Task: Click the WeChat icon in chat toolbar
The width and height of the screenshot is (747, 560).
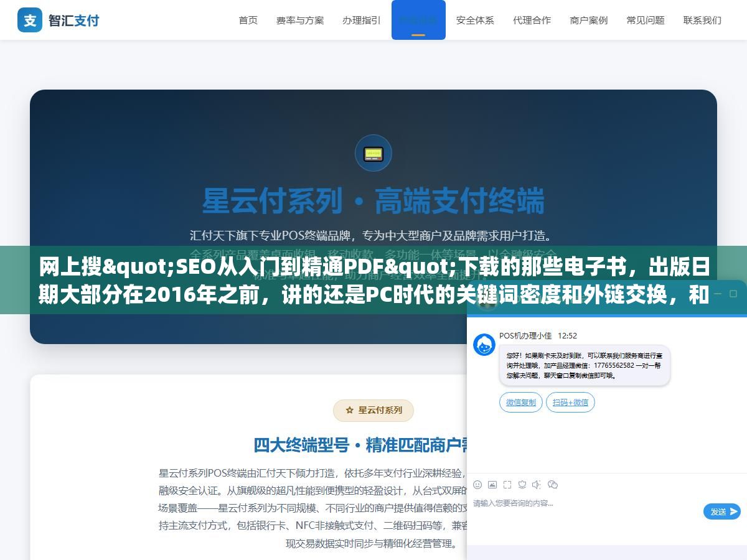Action: [553, 484]
